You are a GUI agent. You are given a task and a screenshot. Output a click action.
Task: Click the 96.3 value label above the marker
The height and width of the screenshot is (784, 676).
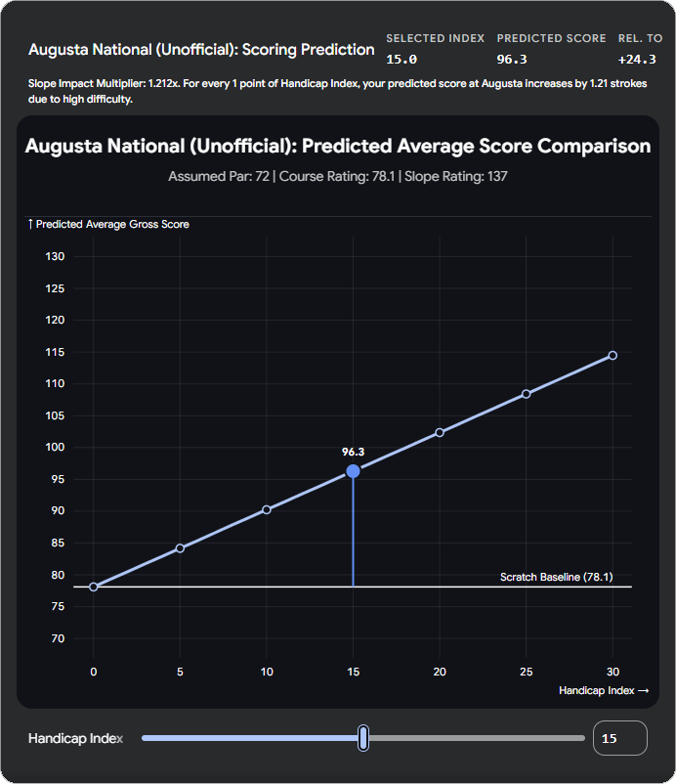(x=353, y=452)
